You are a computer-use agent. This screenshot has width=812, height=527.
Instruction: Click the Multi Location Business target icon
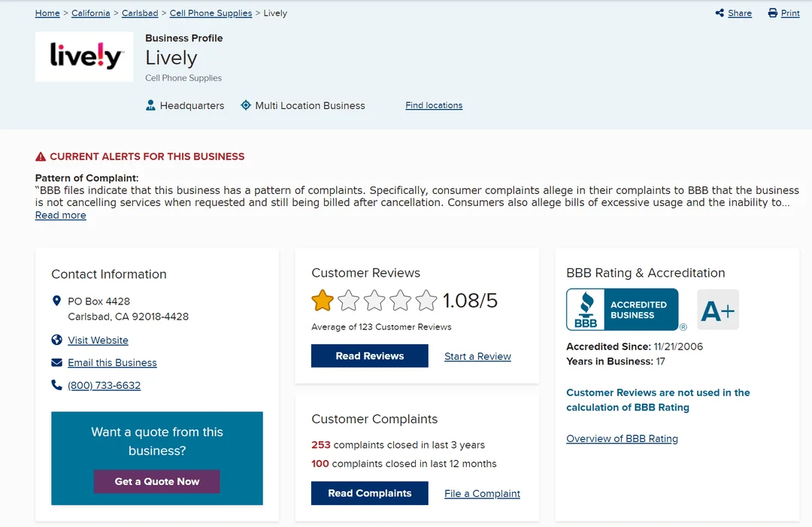click(x=246, y=105)
